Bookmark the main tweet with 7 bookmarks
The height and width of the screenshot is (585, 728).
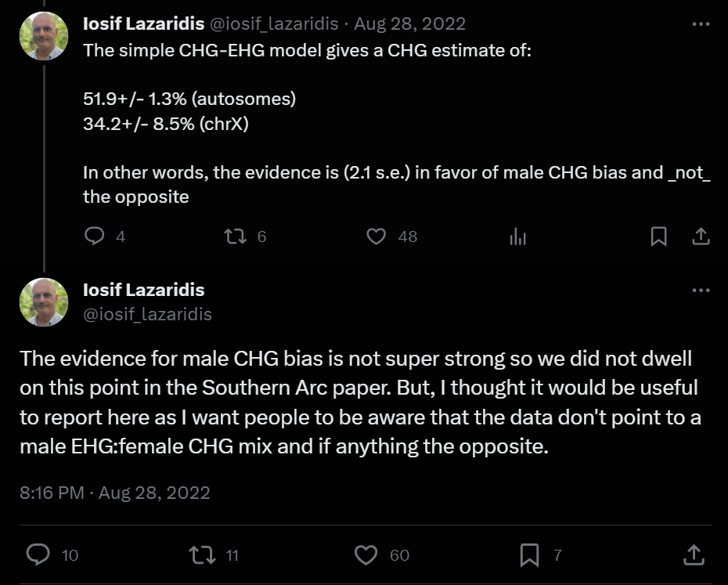[530, 554]
